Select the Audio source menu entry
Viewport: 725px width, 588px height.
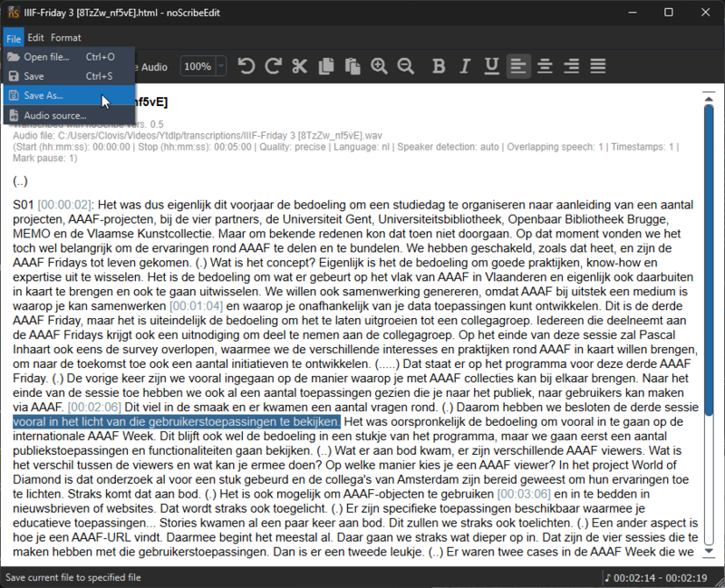pyautogui.click(x=54, y=114)
